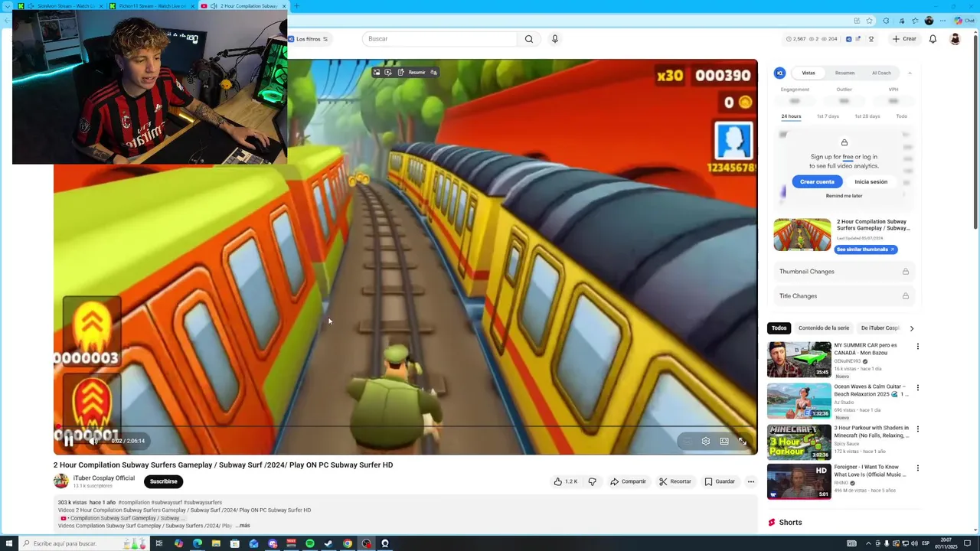Click the Recortar clip button

point(675,481)
